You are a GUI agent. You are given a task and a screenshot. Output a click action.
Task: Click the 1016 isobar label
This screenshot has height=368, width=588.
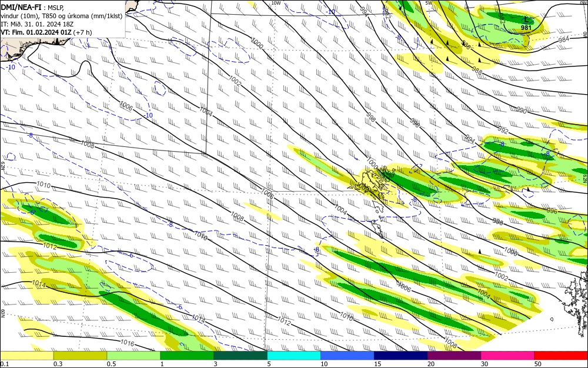point(128,343)
